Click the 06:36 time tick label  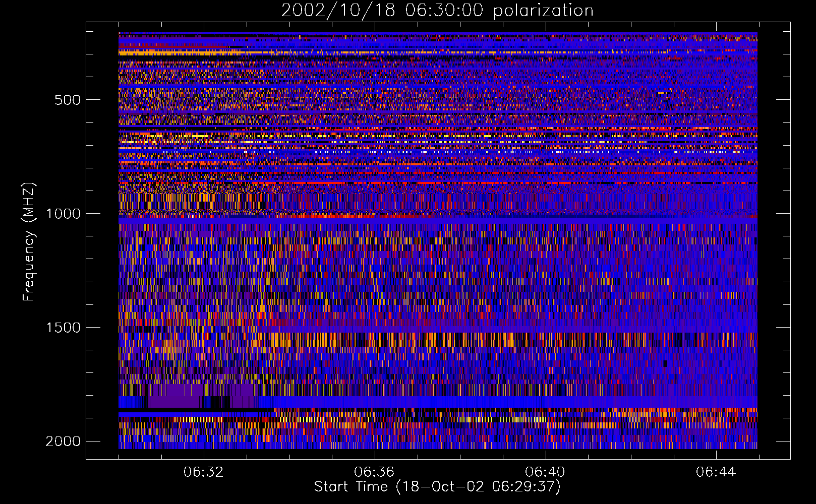374,472
